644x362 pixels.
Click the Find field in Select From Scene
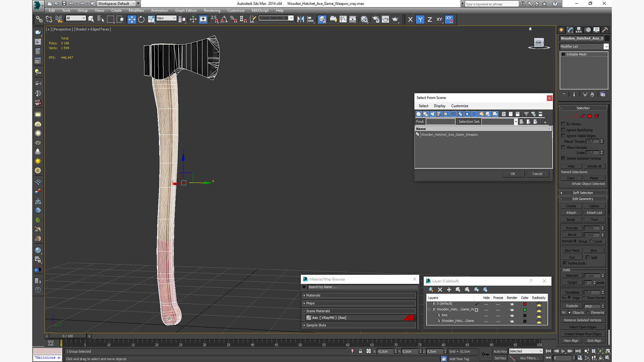click(x=440, y=122)
